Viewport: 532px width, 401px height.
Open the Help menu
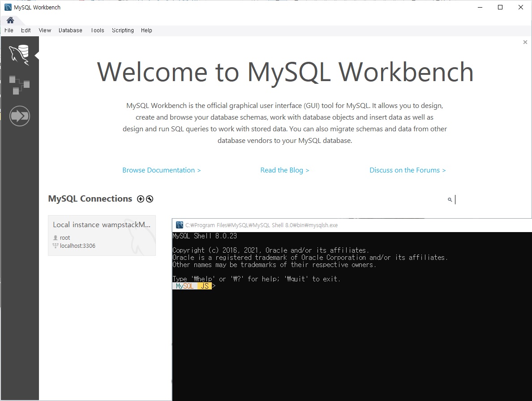point(146,30)
